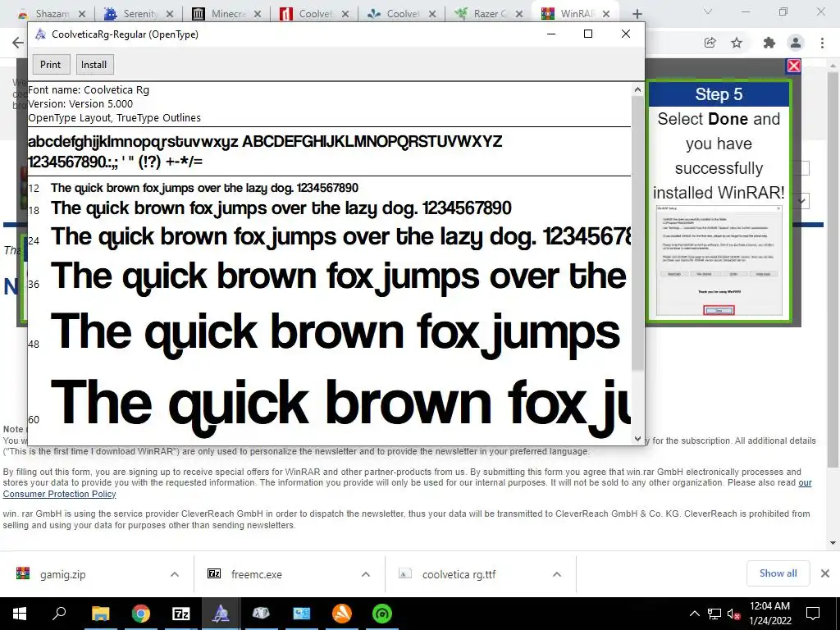This screenshot has height=630, width=840.
Task: Open Windows search from taskbar
Action: click(59, 614)
